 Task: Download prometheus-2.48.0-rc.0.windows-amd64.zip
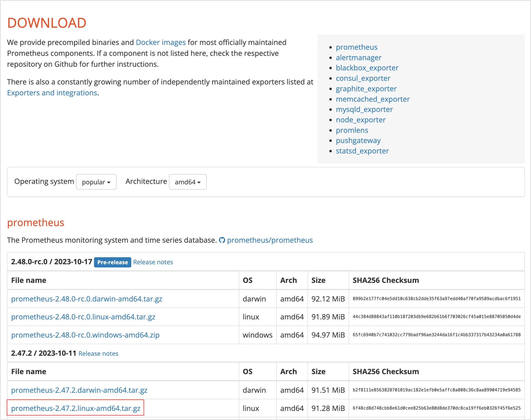(x=85, y=335)
